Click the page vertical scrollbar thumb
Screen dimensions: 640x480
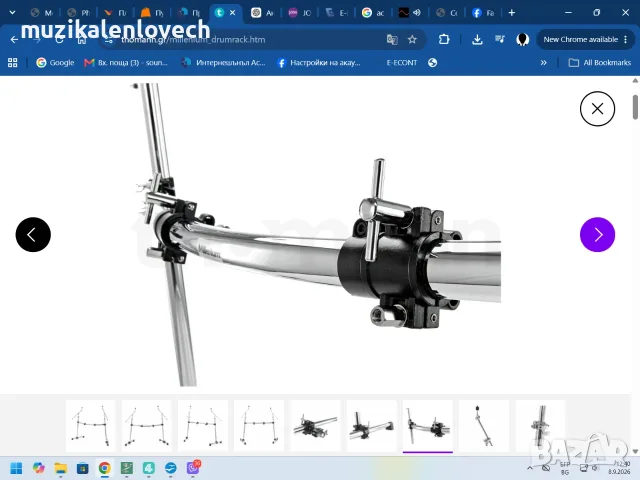(x=636, y=107)
